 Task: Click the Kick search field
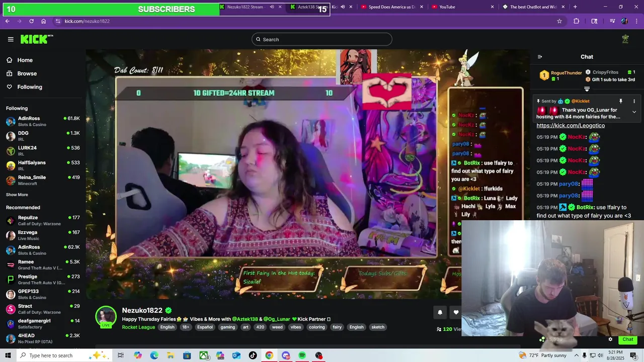[322, 39]
